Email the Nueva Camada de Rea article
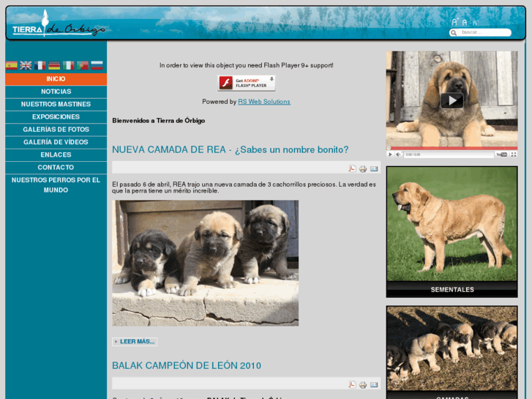This screenshot has width=532, height=399. (374, 169)
